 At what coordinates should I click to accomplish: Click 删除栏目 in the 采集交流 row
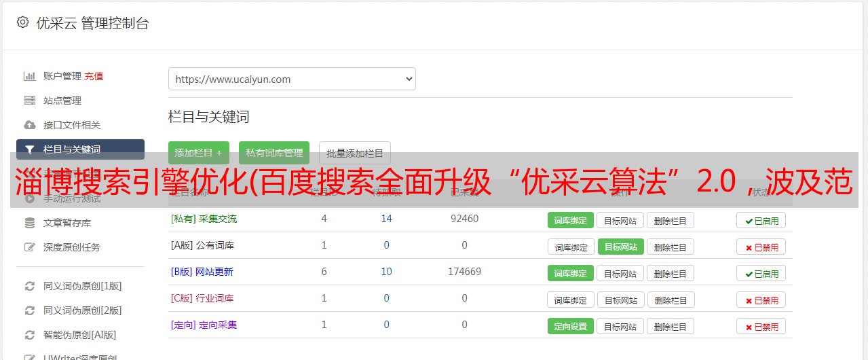click(670, 220)
